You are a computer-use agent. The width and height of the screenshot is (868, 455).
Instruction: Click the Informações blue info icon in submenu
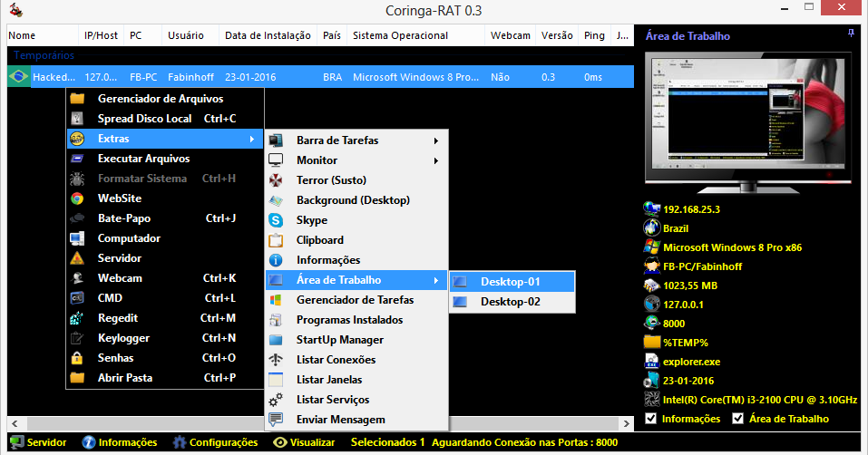pyautogui.click(x=276, y=260)
